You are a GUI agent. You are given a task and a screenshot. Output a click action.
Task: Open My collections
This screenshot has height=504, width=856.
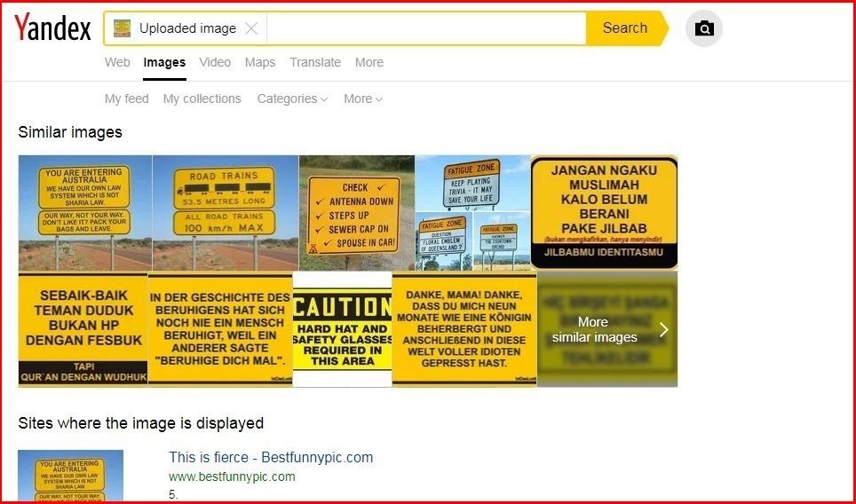click(x=202, y=98)
